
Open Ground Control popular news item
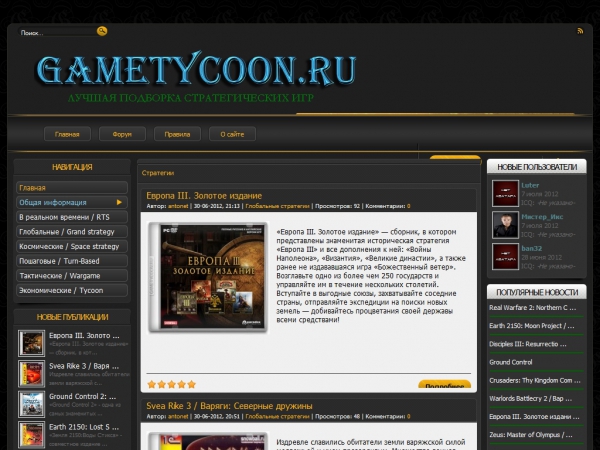tap(511, 362)
